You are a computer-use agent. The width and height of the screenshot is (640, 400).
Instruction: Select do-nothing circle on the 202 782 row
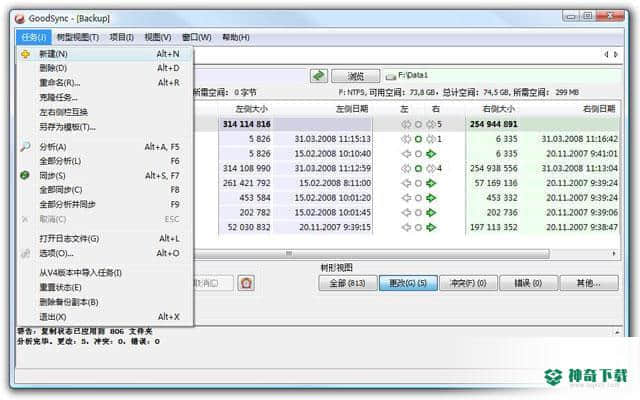pyautogui.click(x=418, y=213)
